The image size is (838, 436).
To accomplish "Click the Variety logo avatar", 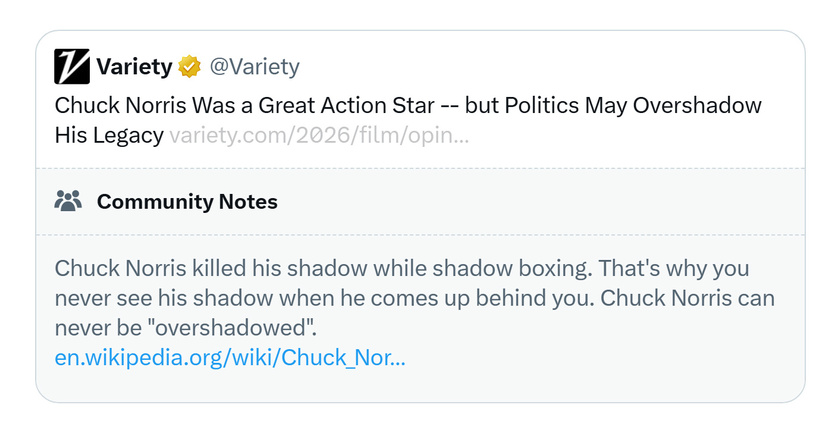I will [72, 67].
